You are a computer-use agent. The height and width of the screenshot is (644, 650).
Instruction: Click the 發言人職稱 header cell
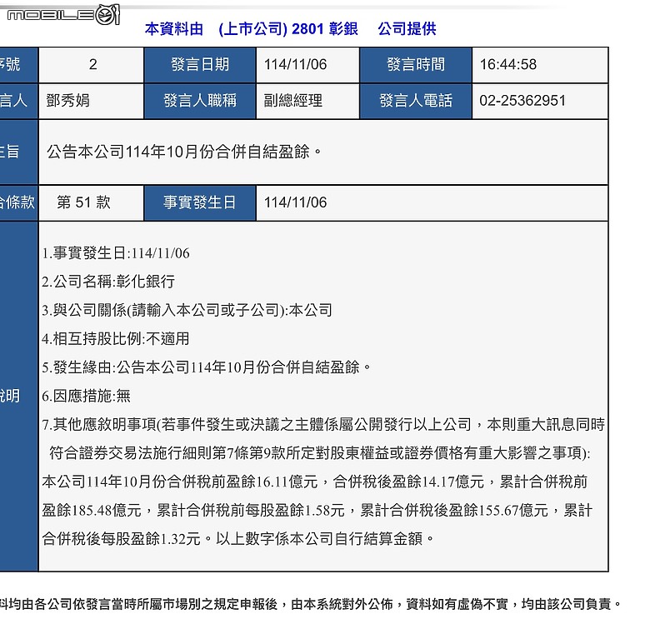click(x=200, y=101)
